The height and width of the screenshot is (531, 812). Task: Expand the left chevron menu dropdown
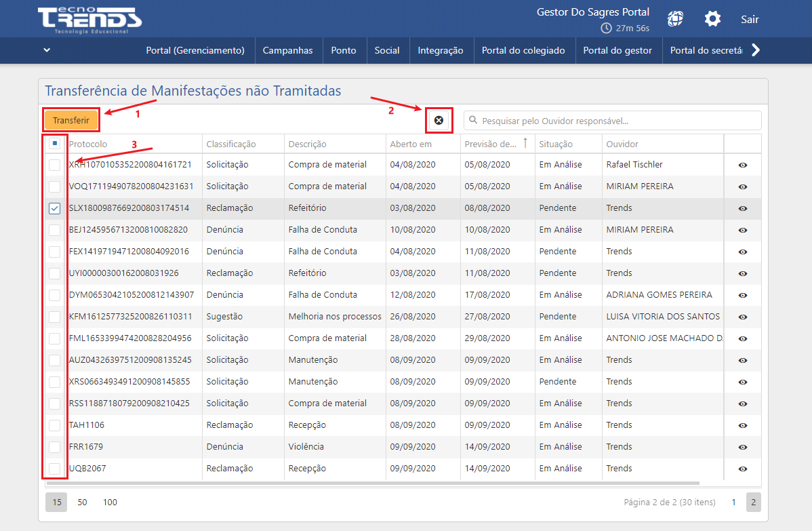click(46, 50)
